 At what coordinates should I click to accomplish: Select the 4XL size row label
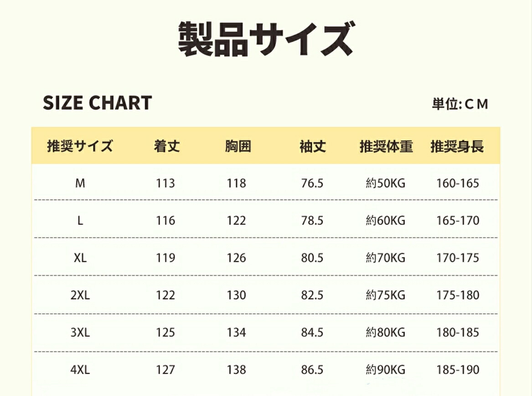80,370
